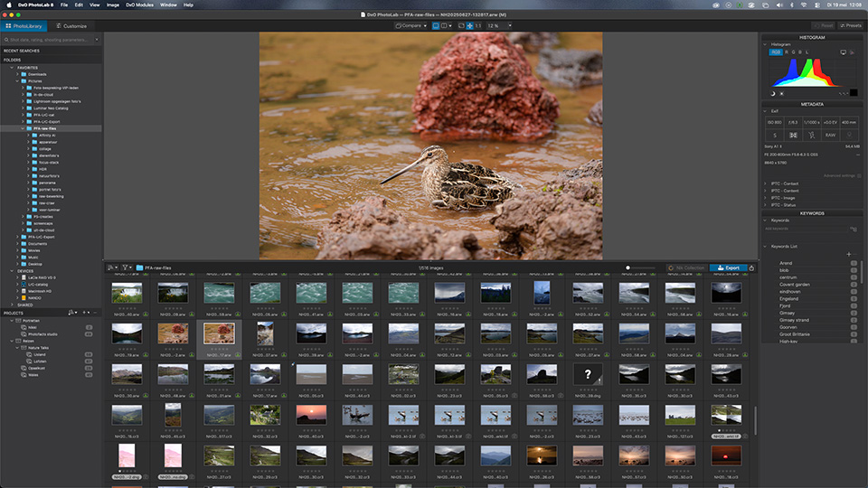
Task: Collapse the Favorites tree group
Action: 12,68
